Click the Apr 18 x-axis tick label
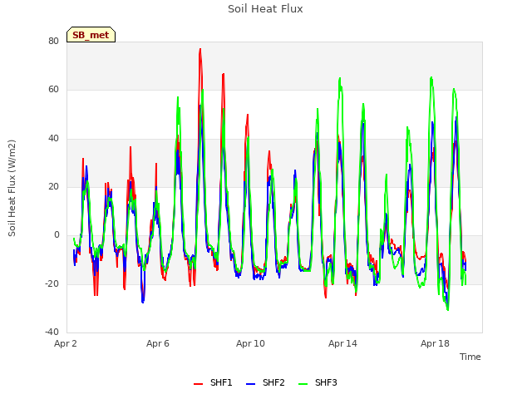Screen dimensions: 532x399 coord(435,343)
